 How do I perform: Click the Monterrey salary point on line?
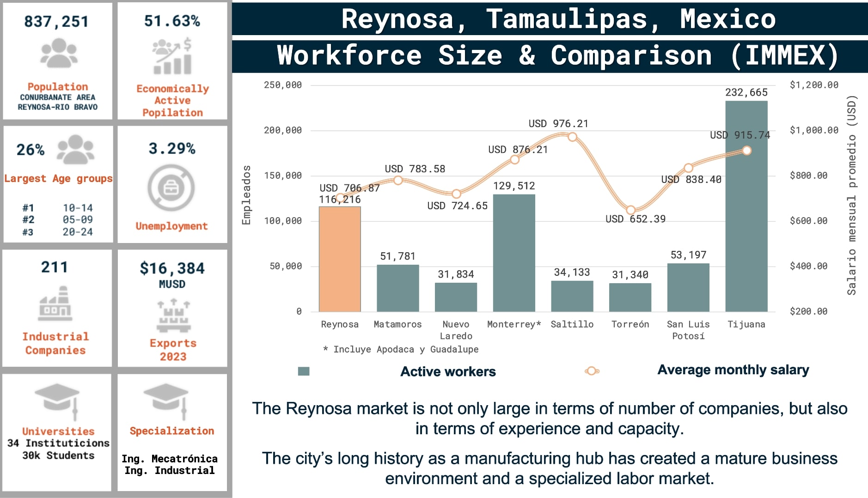pyautogui.click(x=514, y=159)
